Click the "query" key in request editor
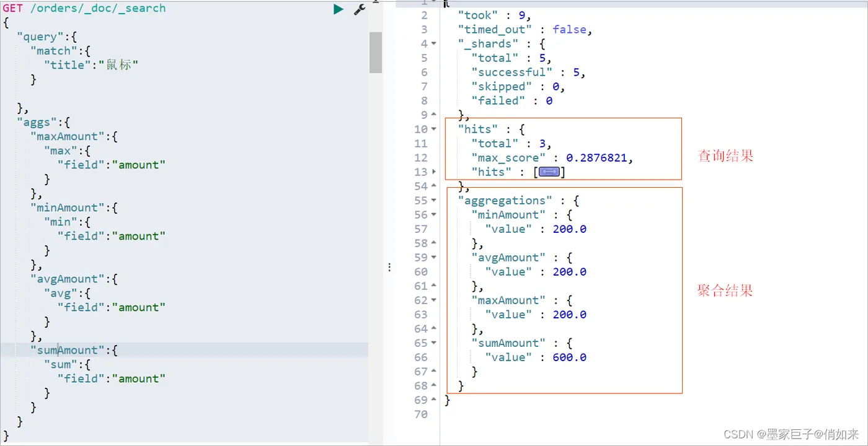Screen dimensions: 868x446 (40, 37)
